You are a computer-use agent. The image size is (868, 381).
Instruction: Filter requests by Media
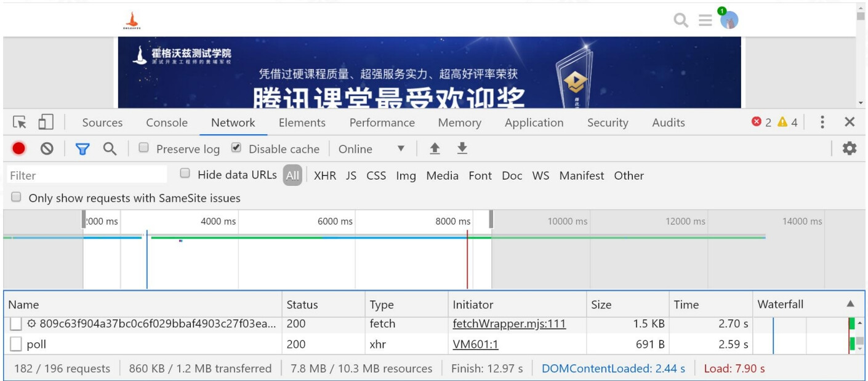[x=442, y=175]
